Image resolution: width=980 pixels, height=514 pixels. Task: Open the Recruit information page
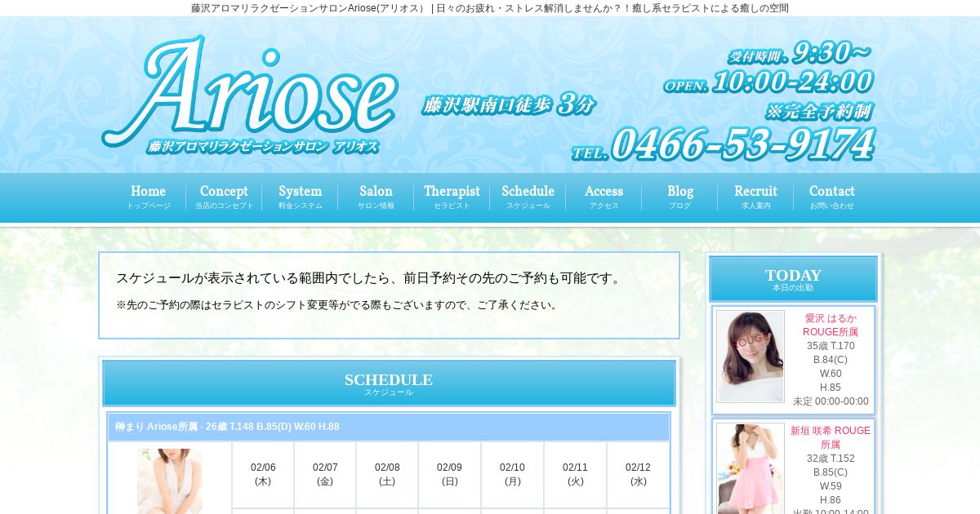pyautogui.click(x=755, y=197)
